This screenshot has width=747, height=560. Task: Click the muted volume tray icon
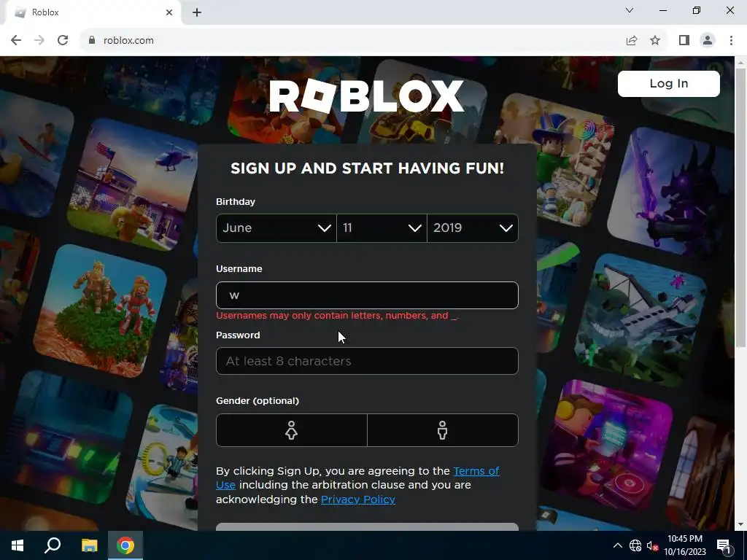pos(652,545)
